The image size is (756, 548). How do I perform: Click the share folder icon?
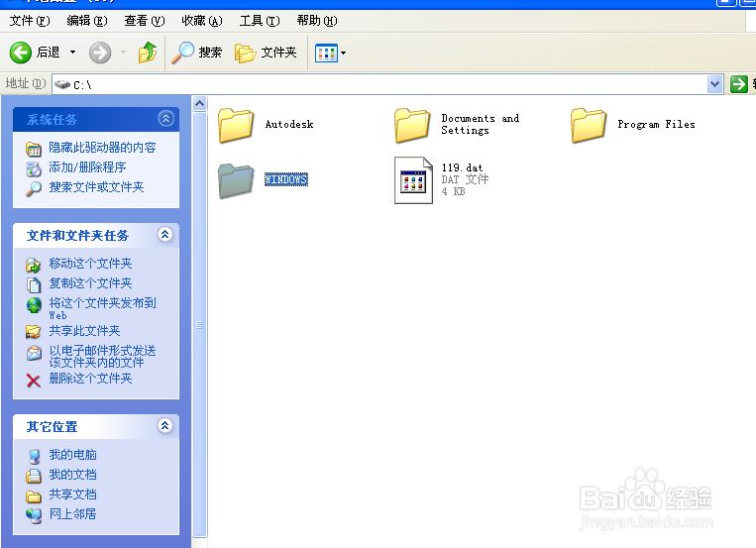point(34,331)
